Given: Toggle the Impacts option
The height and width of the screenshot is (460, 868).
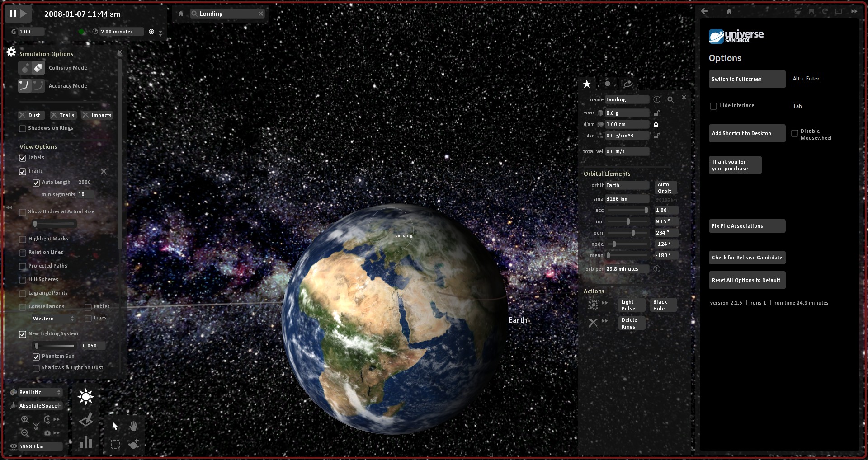Looking at the screenshot, I should pyautogui.click(x=97, y=115).
